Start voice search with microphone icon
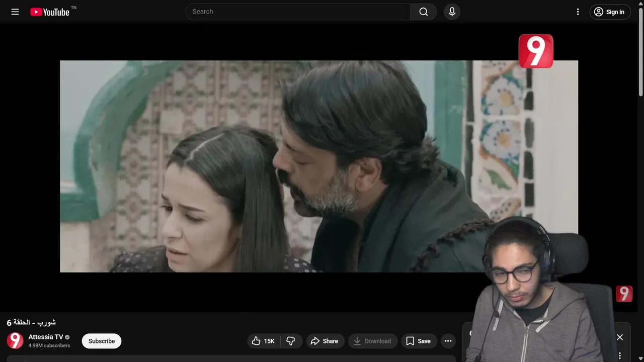Screen dimensions: 644x362 tap(452, 12)
